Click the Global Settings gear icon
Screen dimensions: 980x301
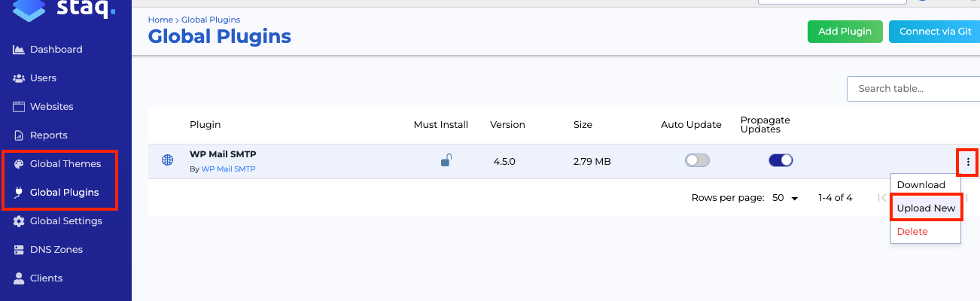point(20,221)
